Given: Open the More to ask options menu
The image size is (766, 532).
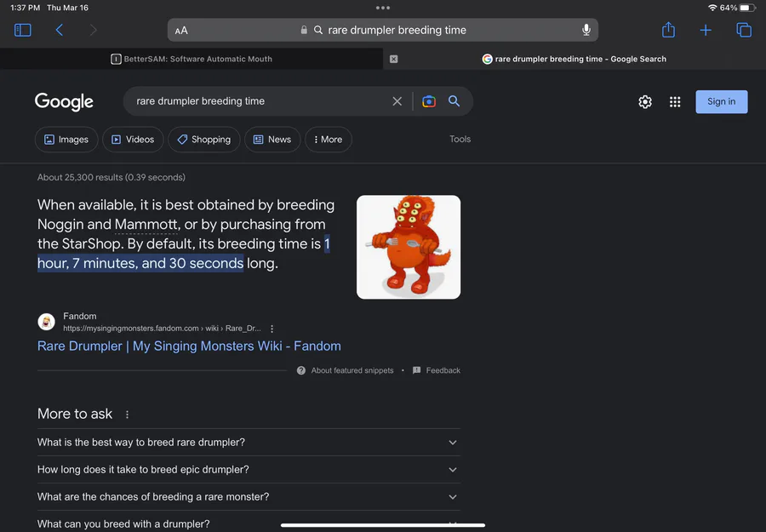Looking at the screenshot, I should [x=127, y=415].
